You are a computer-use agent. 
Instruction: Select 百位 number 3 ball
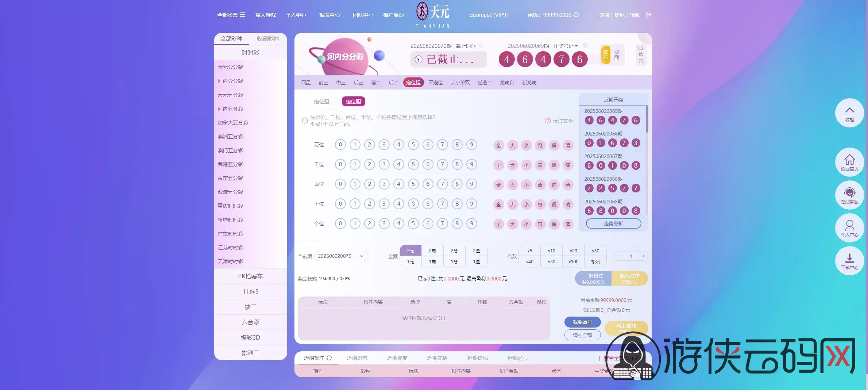(384, 184)
